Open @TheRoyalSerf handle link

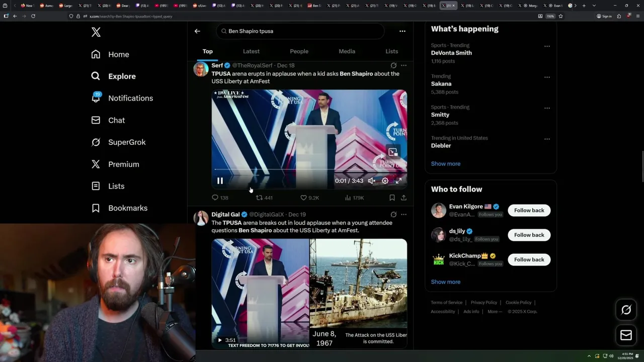pyautogui.click(x=252, y=65)
